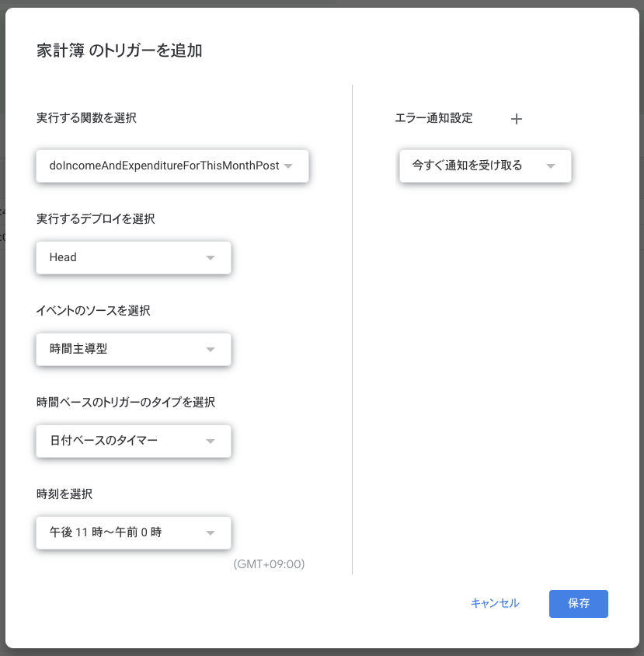This screenshot has width=644, height=656.
Task: Click the 家計簿 のトリガーを追加 dialog title
Action: [120, 51]
